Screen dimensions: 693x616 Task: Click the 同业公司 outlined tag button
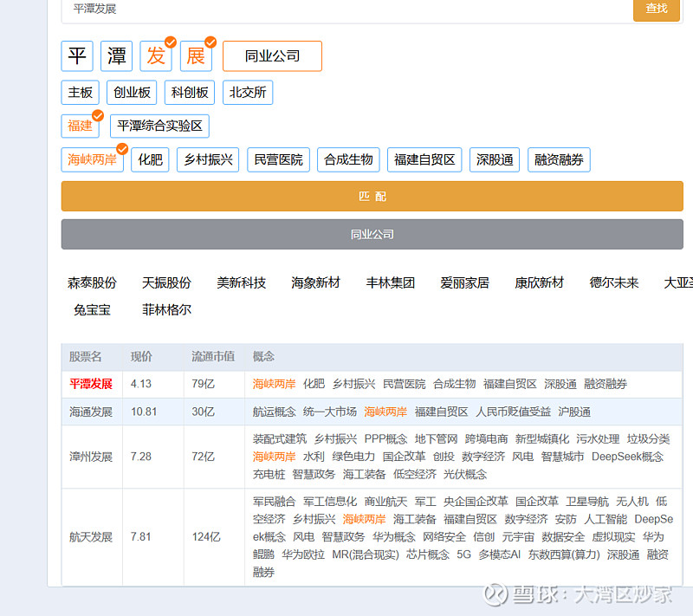coord(272,56)
